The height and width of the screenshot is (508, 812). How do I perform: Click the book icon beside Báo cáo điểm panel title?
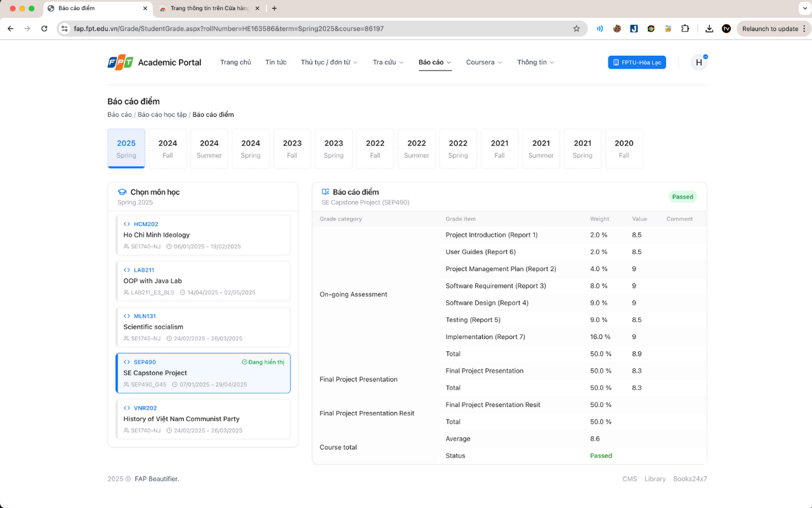325,192
